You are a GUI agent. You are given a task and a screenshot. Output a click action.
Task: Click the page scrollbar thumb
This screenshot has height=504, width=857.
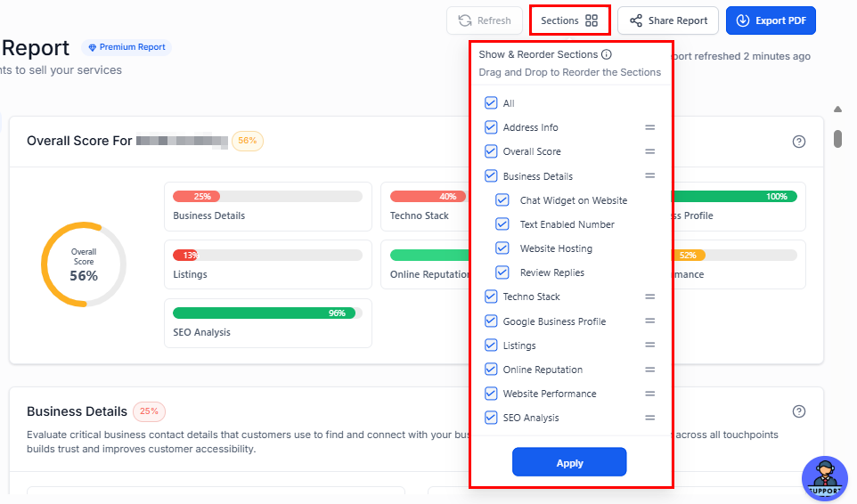tap(837, 139)
